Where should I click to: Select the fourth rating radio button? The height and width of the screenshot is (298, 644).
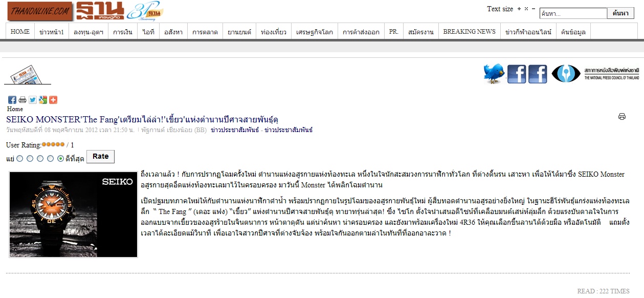tap(51, 159)
